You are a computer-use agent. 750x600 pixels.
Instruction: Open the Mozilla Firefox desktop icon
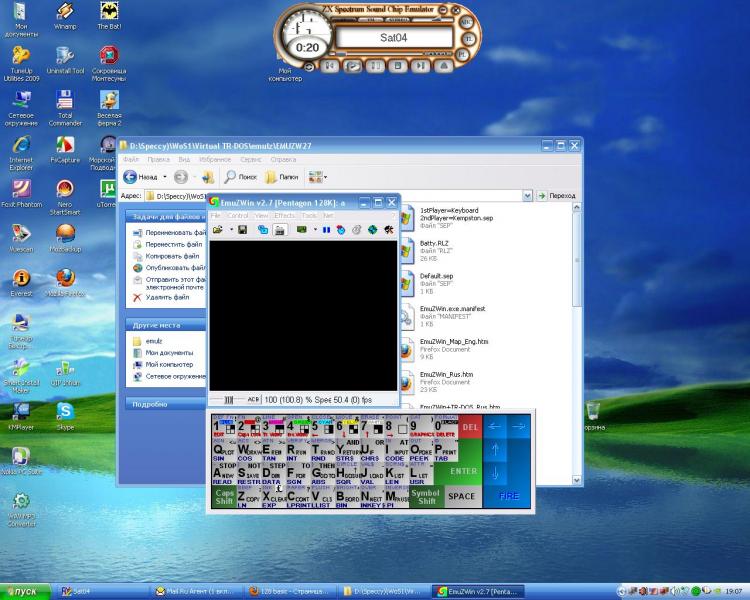tap(65, 280)
